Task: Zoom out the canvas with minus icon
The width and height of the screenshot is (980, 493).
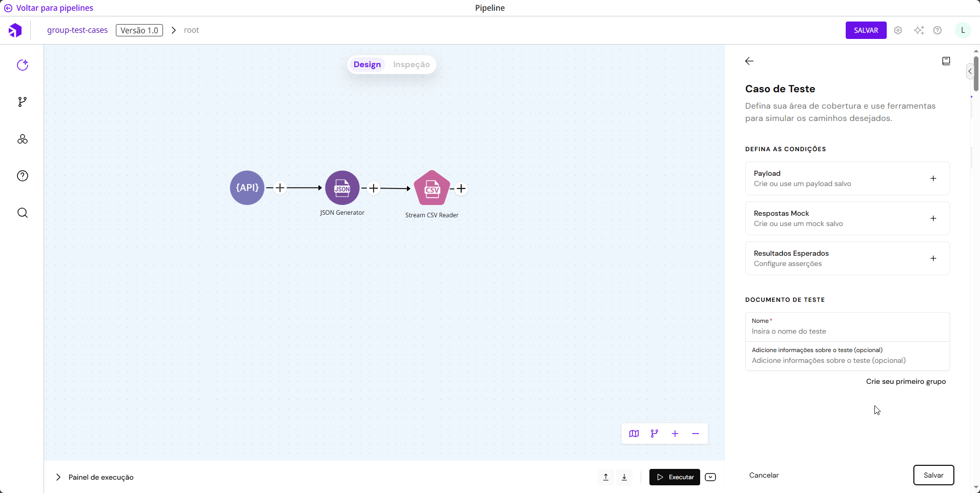Action: tap(696, 434)
